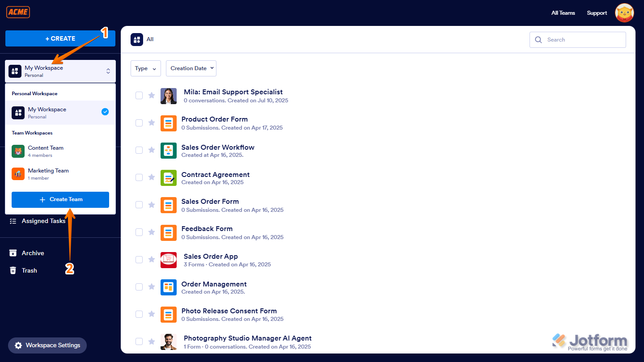Viewport: 644px width, 362px height.
Task: Check the box next to Contract Agreement
Action: click(x=139, y=177)
